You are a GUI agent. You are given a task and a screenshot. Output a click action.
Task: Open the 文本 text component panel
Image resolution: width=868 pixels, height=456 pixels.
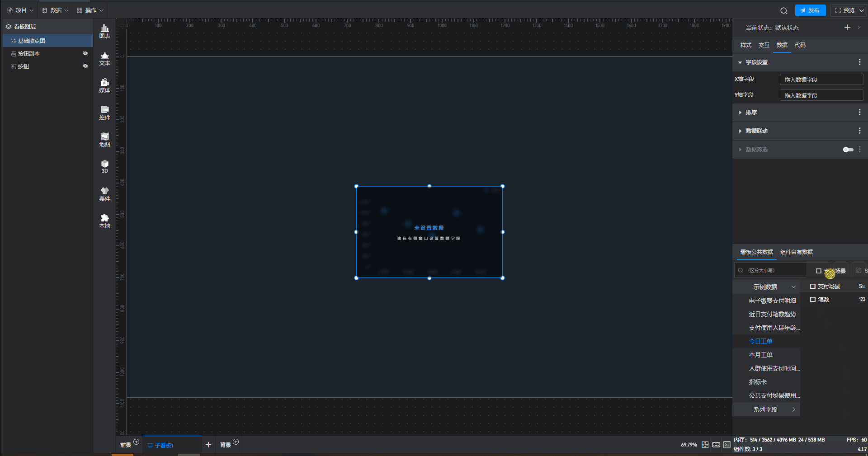pos(104,58)
